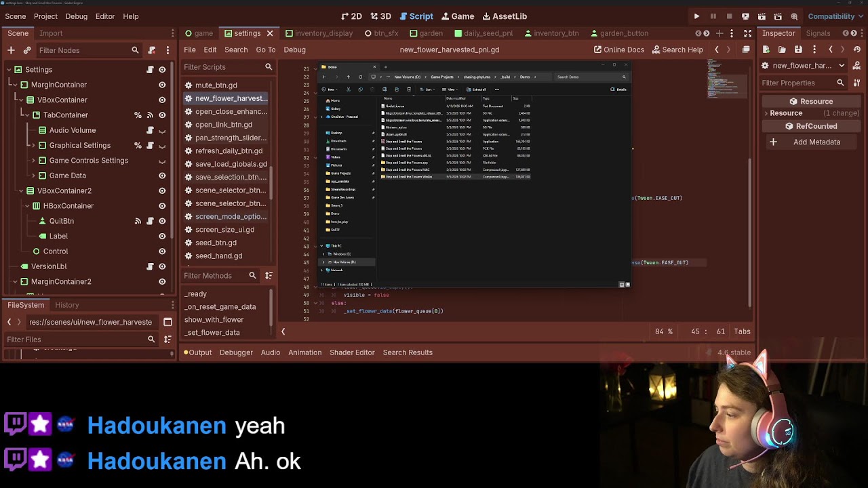Instantiate child scene link icon

(x=27, y=50)
